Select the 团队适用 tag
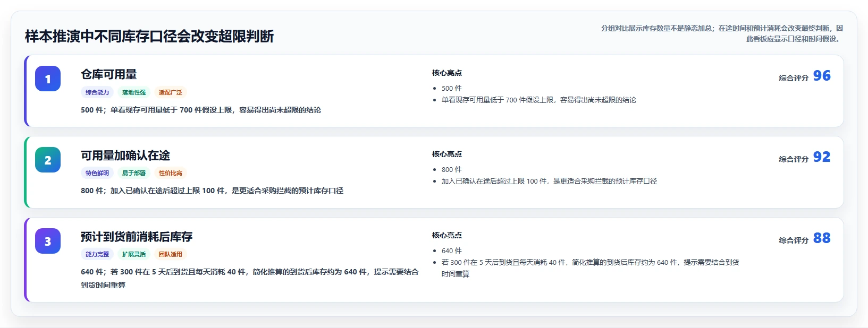868x328 pixels. (171, 254)
